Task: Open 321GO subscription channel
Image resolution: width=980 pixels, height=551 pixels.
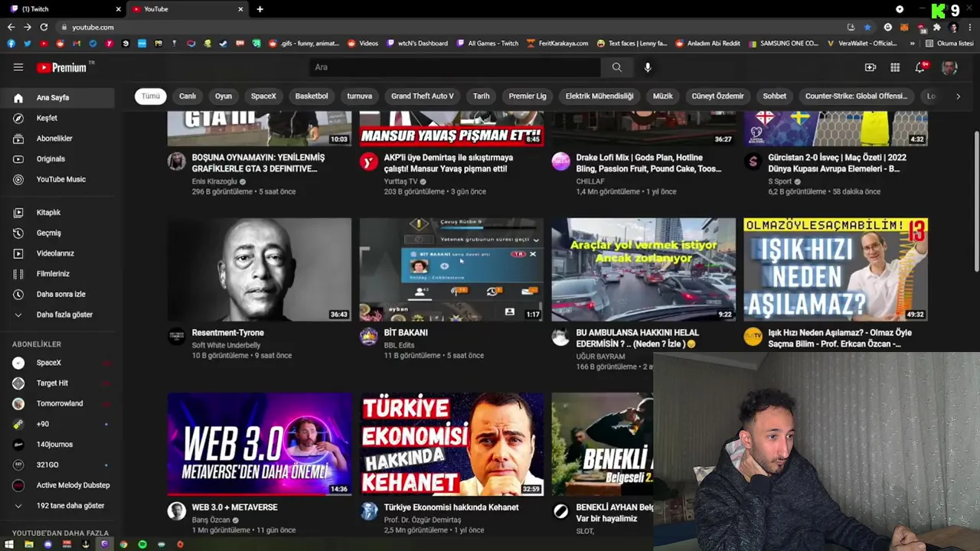Action: click(57, 465)
